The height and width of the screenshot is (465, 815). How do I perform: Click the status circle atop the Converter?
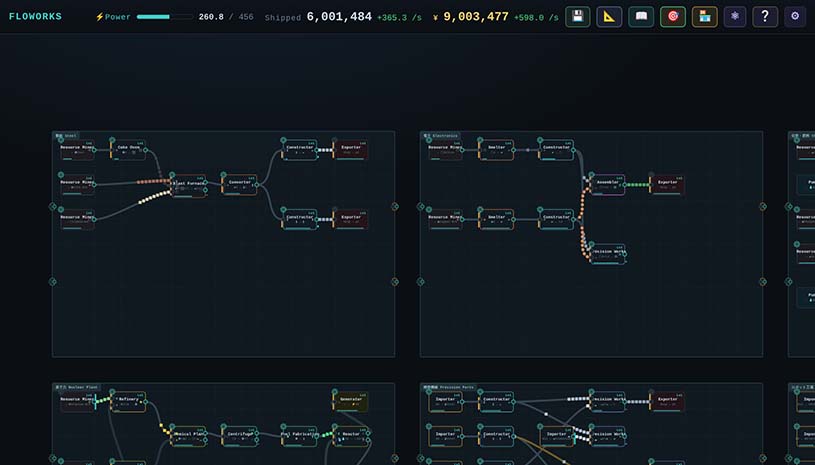coord(224,175)
